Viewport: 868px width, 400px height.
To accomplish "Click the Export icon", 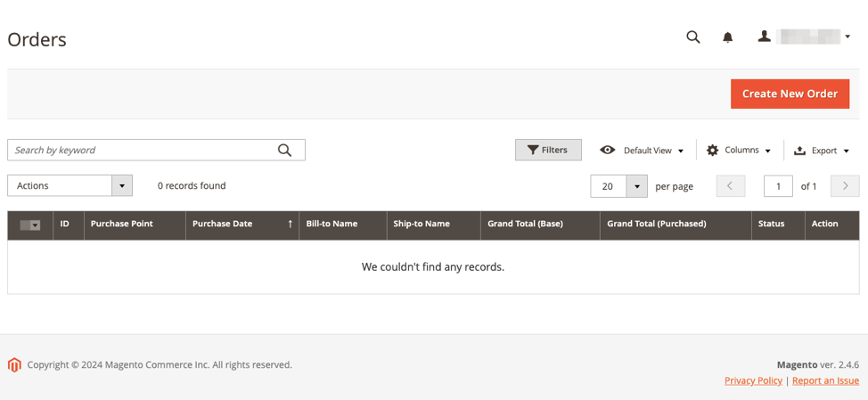I will tap(799, 151).
